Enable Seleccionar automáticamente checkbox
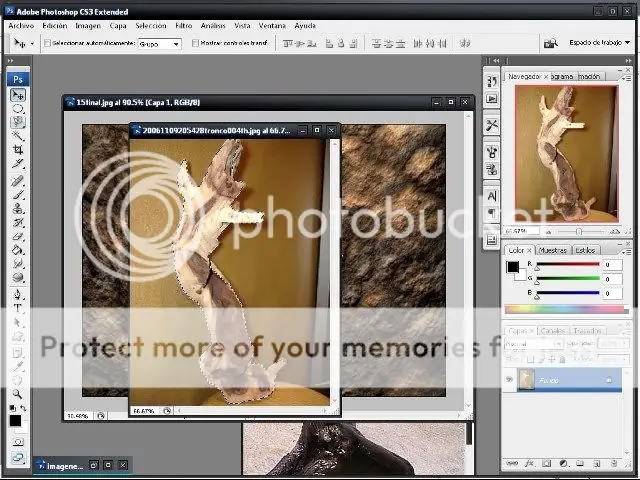The width and height of the screenshot is (640, 480). [x=47, y=43]
